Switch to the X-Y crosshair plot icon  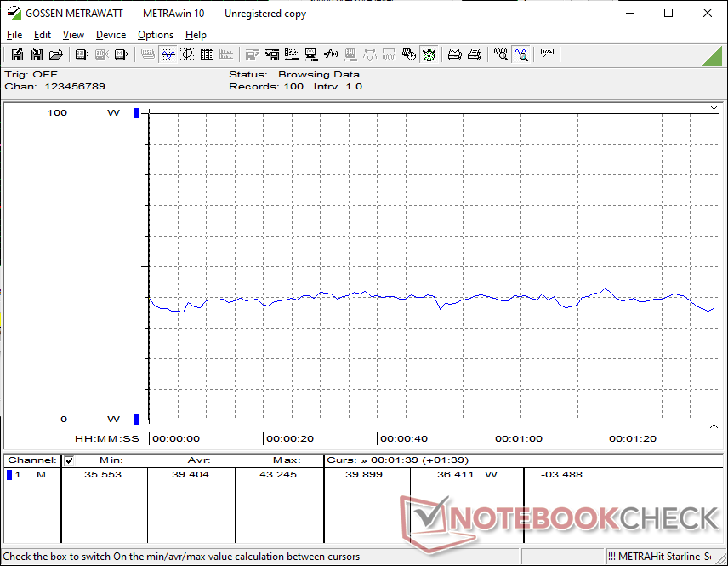(187, 54)
